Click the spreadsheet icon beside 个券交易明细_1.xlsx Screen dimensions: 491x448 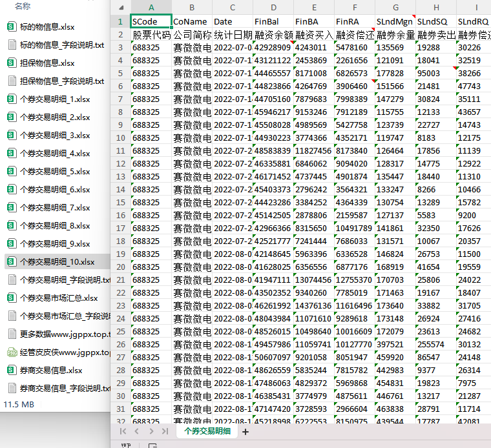click(x=12, y=99)
